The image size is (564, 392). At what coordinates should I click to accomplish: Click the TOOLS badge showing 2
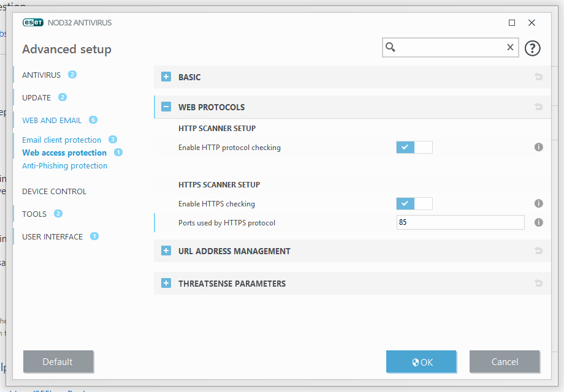pyautogui.click(x=58, y=213)
